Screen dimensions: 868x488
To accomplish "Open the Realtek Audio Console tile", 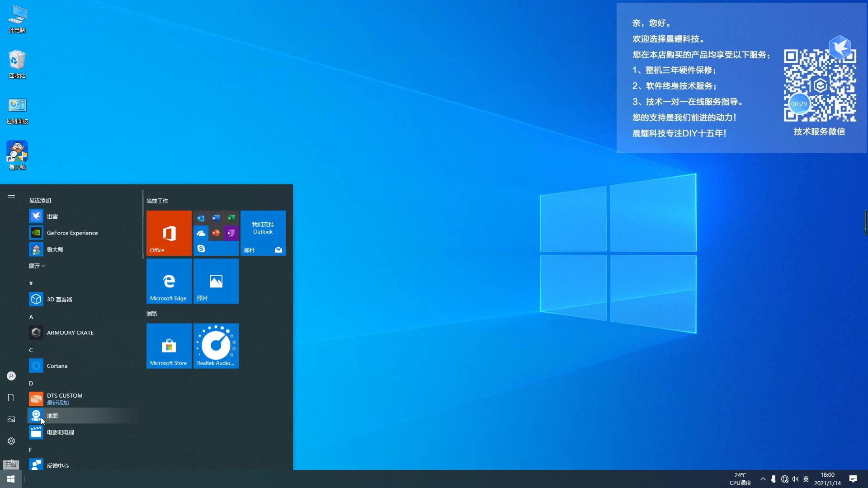I will tap(216, 346).
